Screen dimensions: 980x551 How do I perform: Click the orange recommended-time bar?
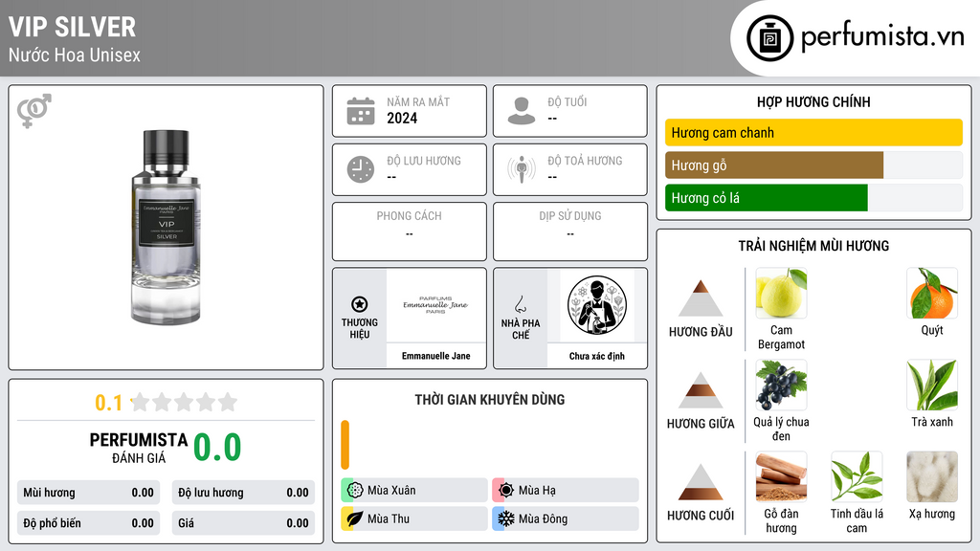[345, 445]
